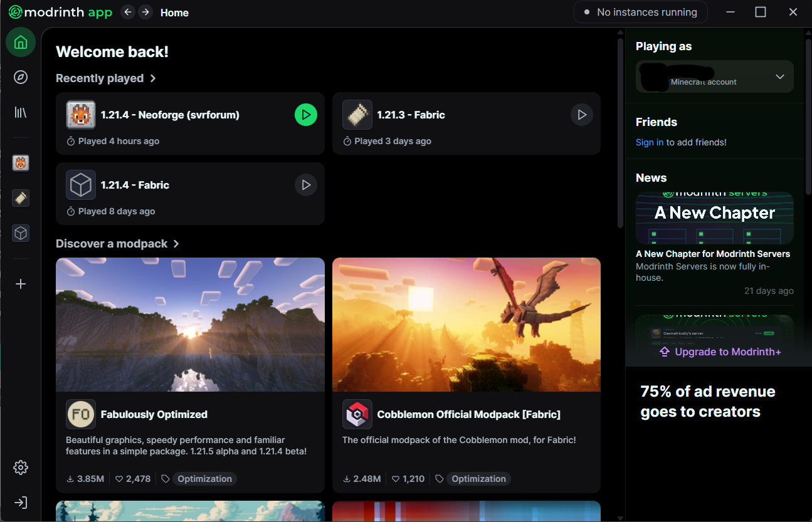Click the Cobblemon dragon sunset banner
This screenshot has height=522, width=812.
(467, 325)
